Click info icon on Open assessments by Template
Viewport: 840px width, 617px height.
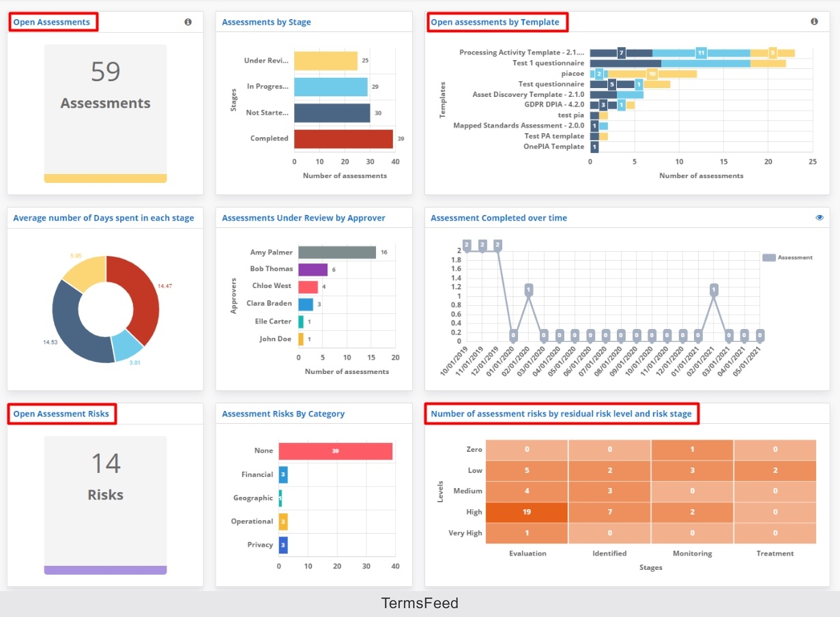814,22
